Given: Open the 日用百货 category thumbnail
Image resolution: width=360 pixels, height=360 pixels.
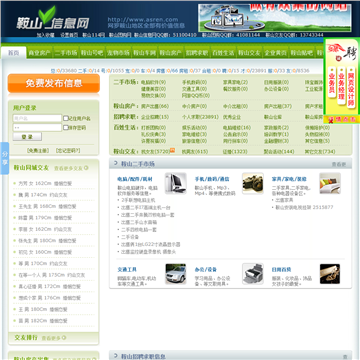Looking at the screenshot, I should [x=330, y=274].
